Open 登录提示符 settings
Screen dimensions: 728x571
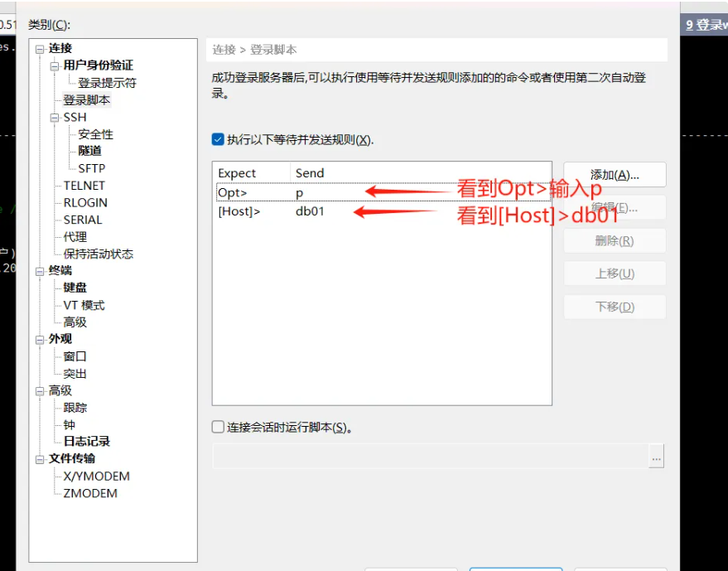pos(107,83)
